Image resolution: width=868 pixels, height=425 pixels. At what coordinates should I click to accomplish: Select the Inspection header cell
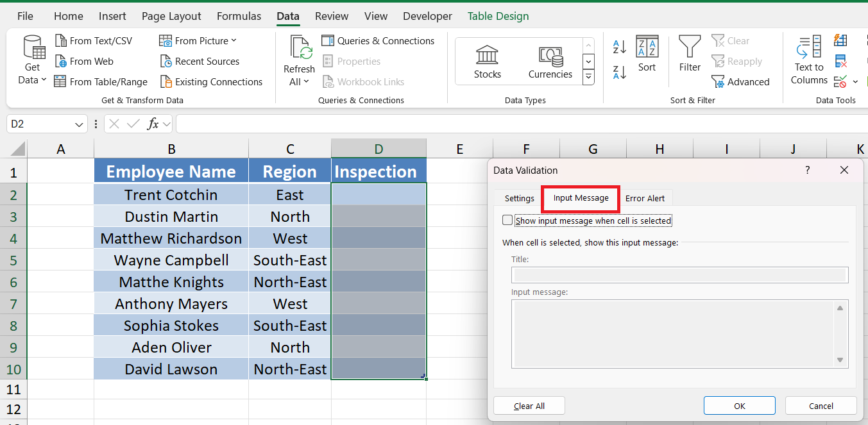pos(379,172)
